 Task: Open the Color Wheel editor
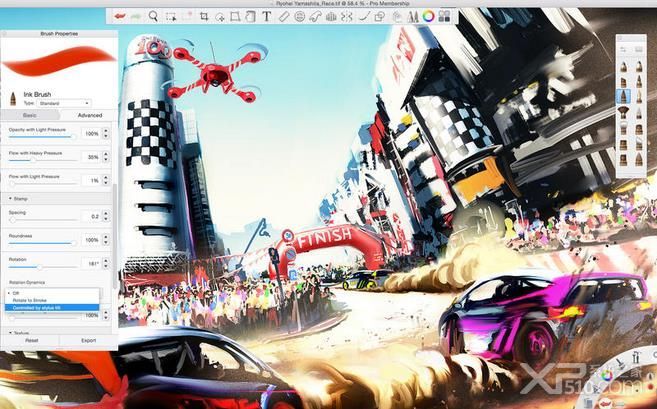point(428,17)
